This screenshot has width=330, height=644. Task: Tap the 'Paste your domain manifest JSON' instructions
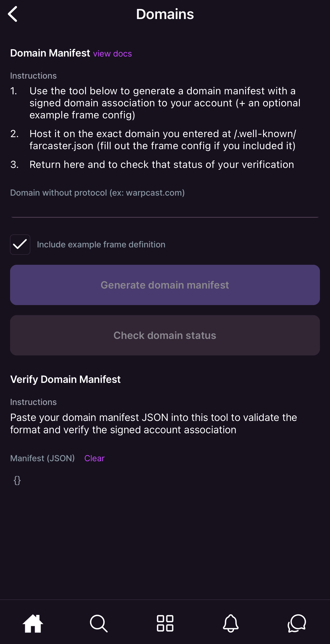click(153, 423)
